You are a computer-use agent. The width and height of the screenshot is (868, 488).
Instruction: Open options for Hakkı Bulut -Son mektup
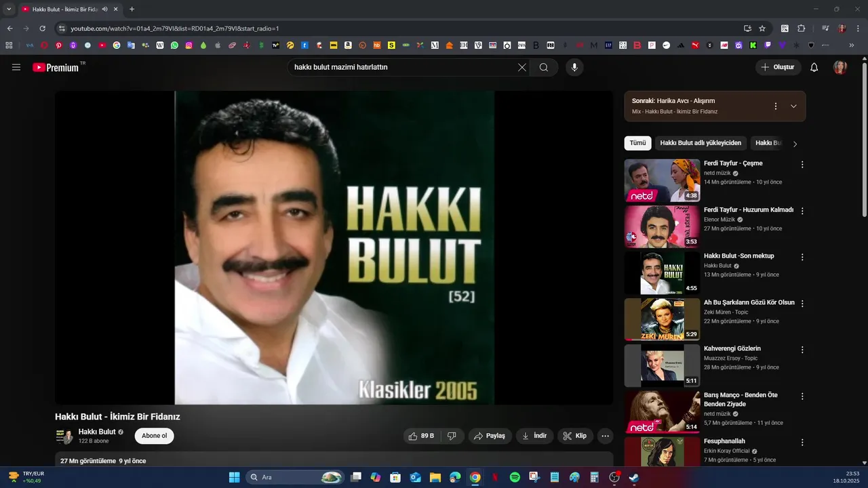(x=802, y=258)
